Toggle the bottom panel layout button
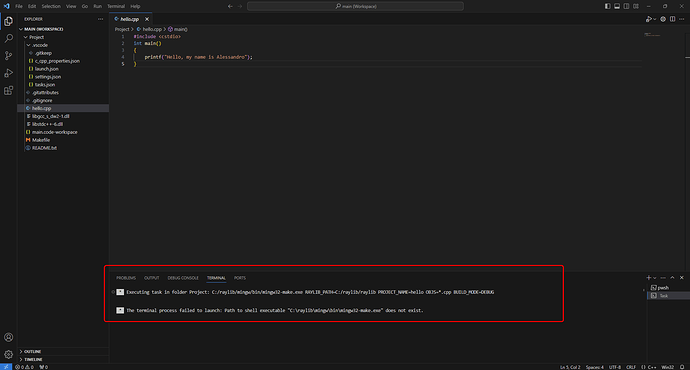 [x=617, y=6]
